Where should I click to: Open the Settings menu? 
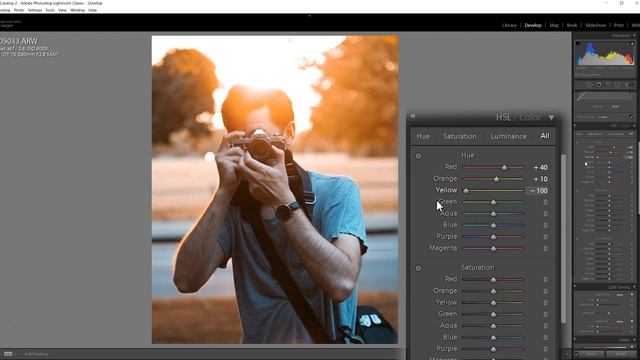pos(35,10)
